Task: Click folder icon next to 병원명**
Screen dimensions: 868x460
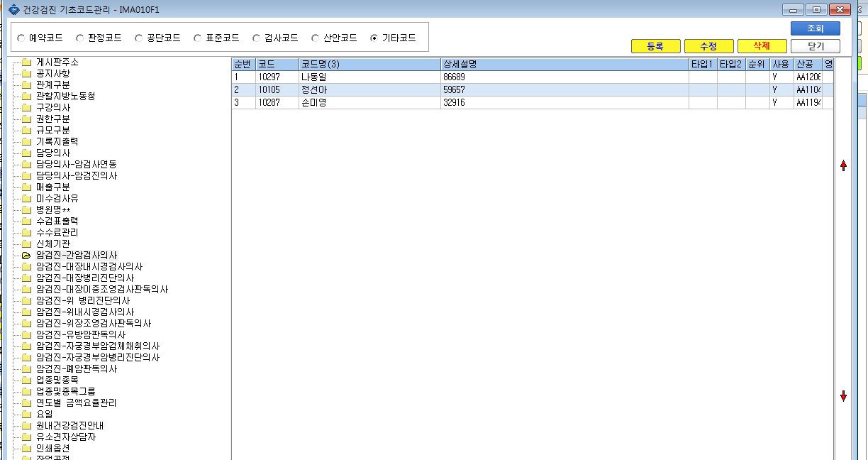Action: tap(27, 210)
